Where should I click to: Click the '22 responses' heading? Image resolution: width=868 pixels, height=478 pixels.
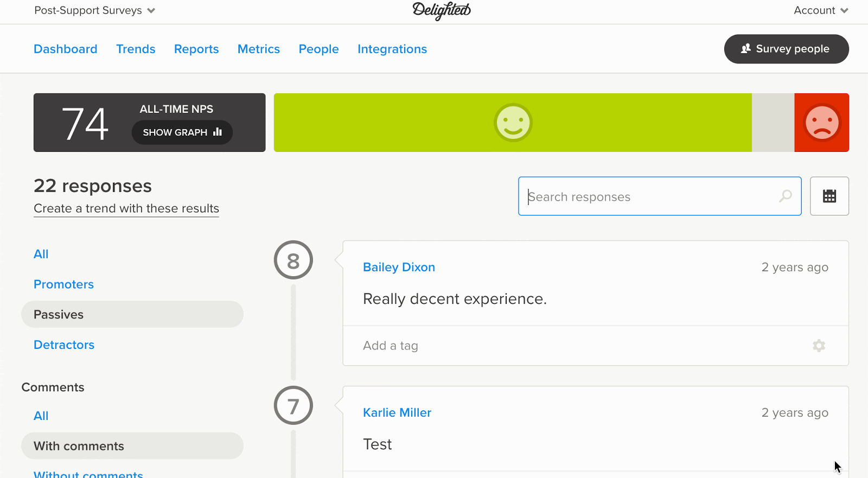tap(93, 186)
